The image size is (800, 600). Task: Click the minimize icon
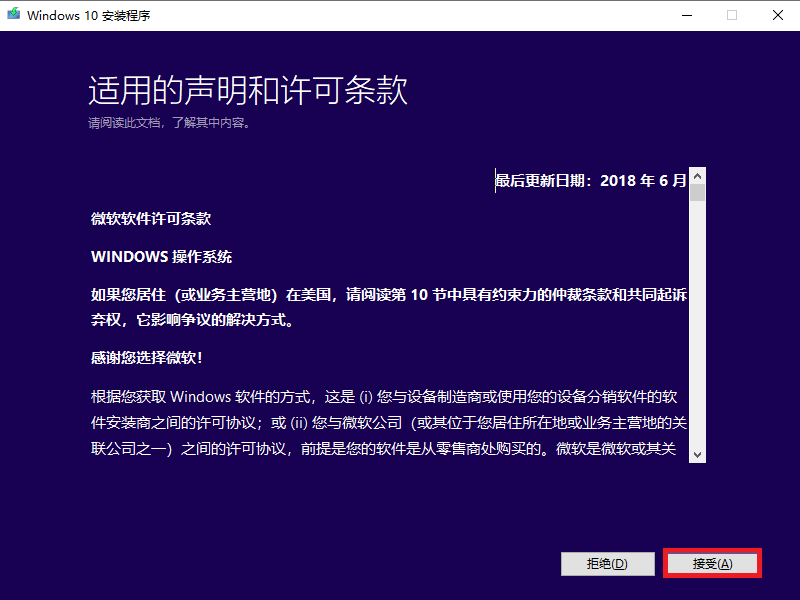(x=685, y=15)
